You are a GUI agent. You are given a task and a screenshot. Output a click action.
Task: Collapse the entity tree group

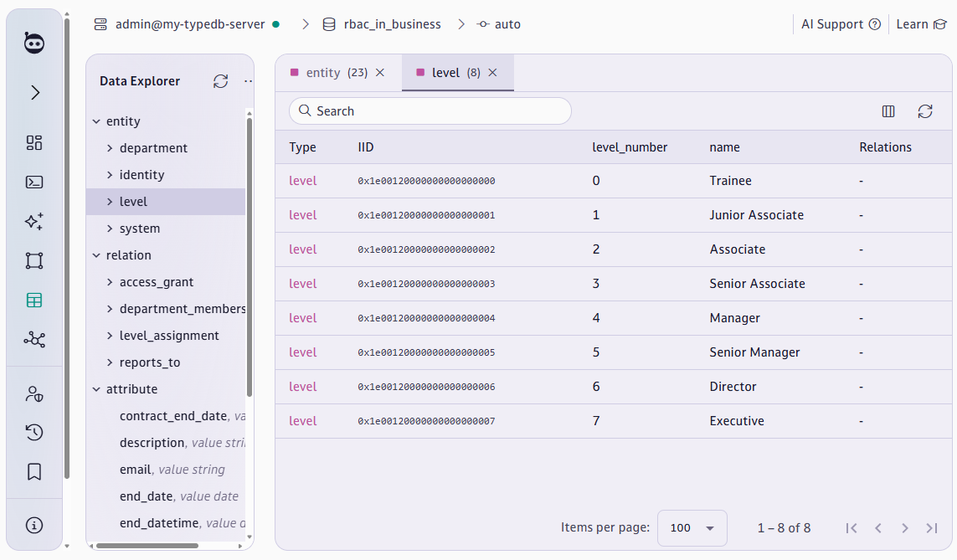96,121
